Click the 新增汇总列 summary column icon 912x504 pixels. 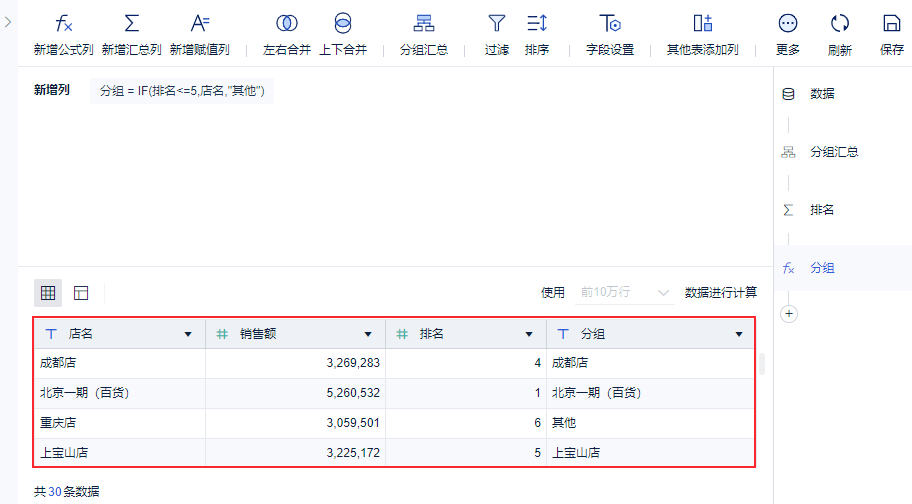[131, 25]
